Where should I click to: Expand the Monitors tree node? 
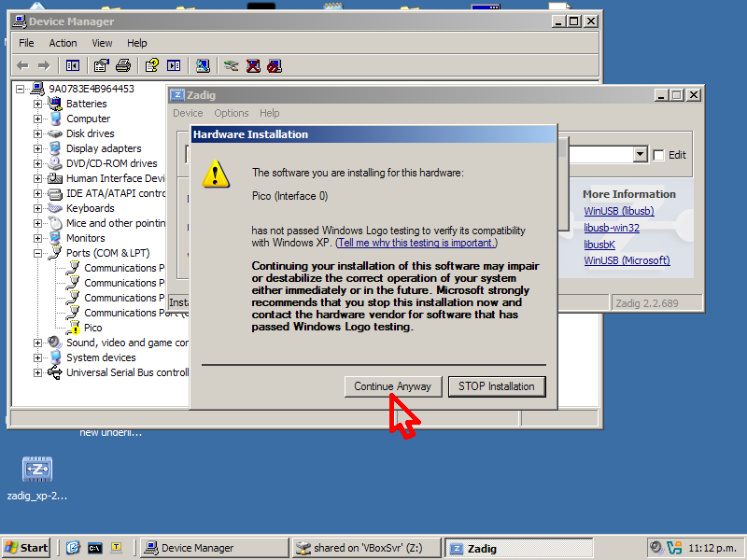[38, 238]
